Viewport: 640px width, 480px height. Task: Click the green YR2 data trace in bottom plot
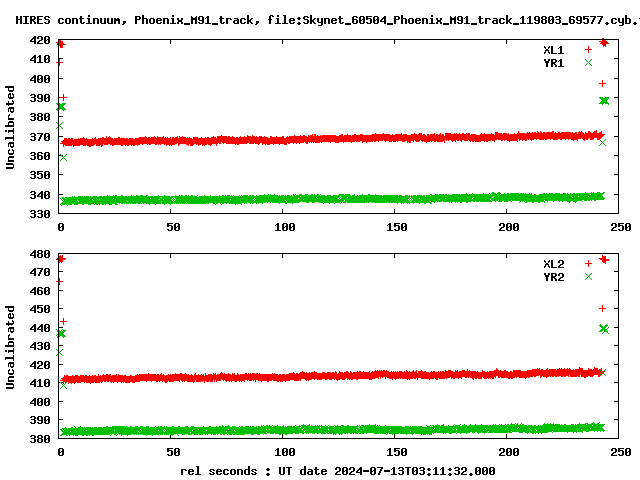333,430
